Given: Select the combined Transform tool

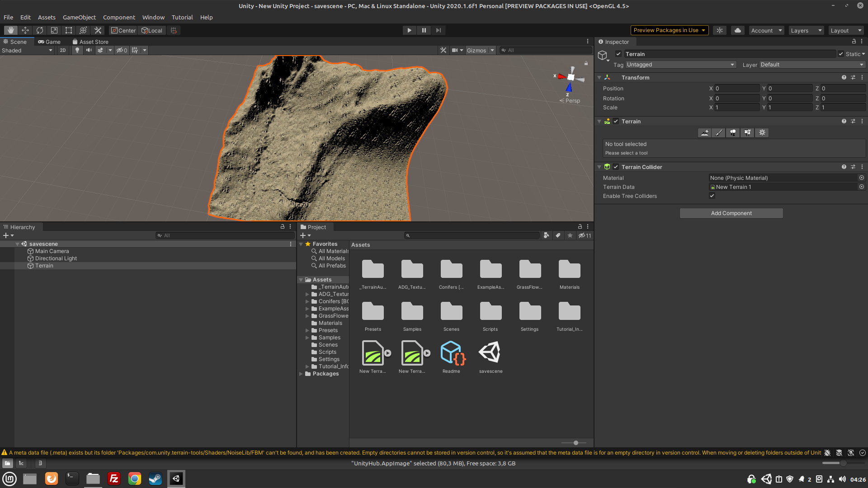Looking at the screenshot, I should (83, 30).
